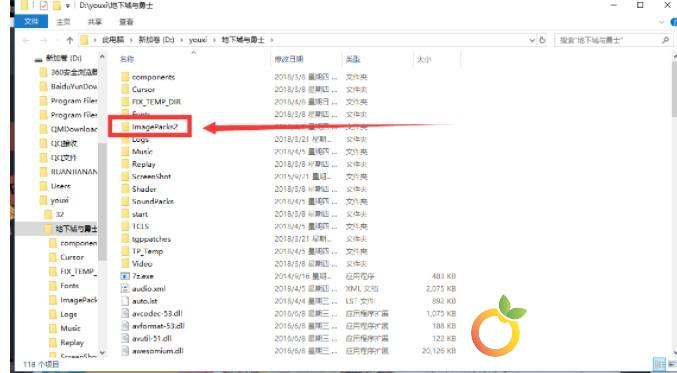The width and height of the screenshot is (677, 373).
Task: Open the quick access toolbar dropdown arrow
Action: [68, 6]
